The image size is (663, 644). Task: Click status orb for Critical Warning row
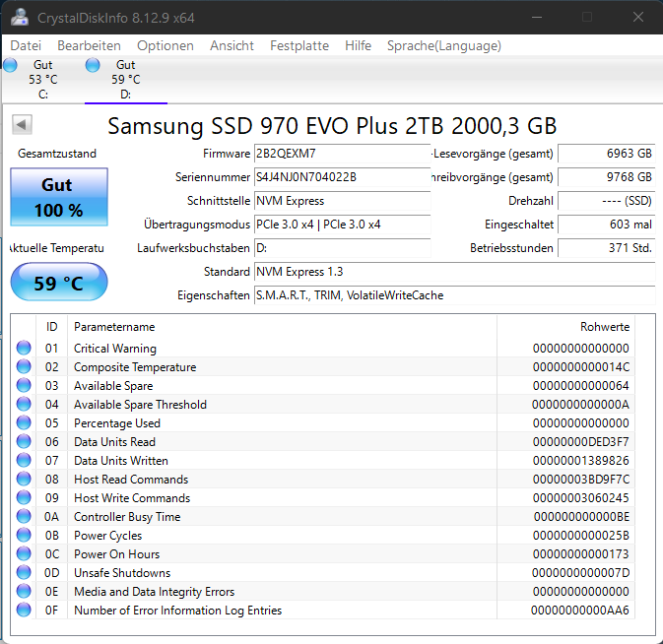(24, 348)
